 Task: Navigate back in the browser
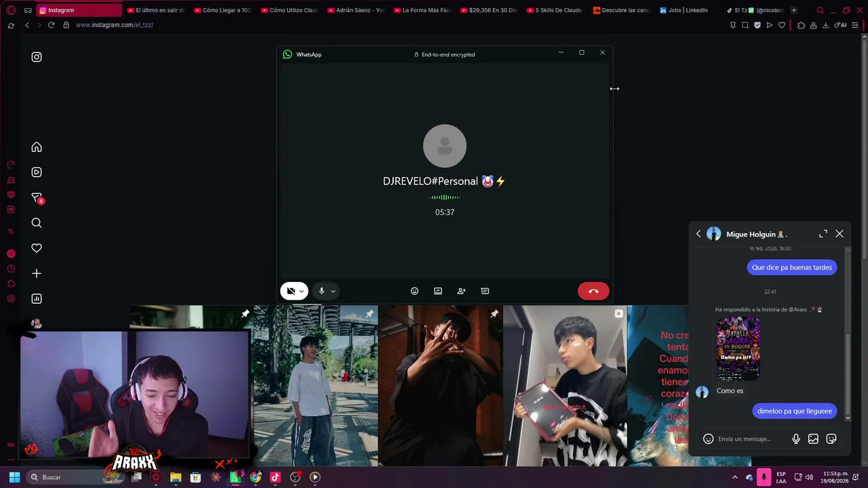(27, 25)
